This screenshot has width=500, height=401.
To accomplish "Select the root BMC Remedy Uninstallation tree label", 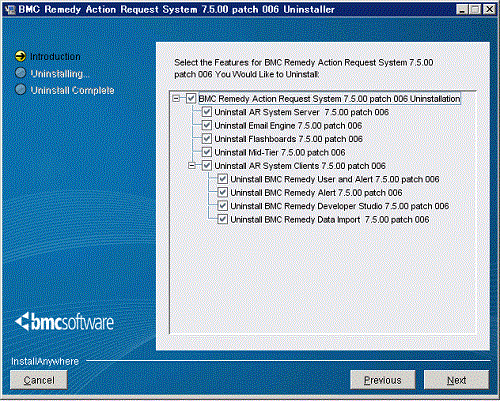I will [329, 99].
